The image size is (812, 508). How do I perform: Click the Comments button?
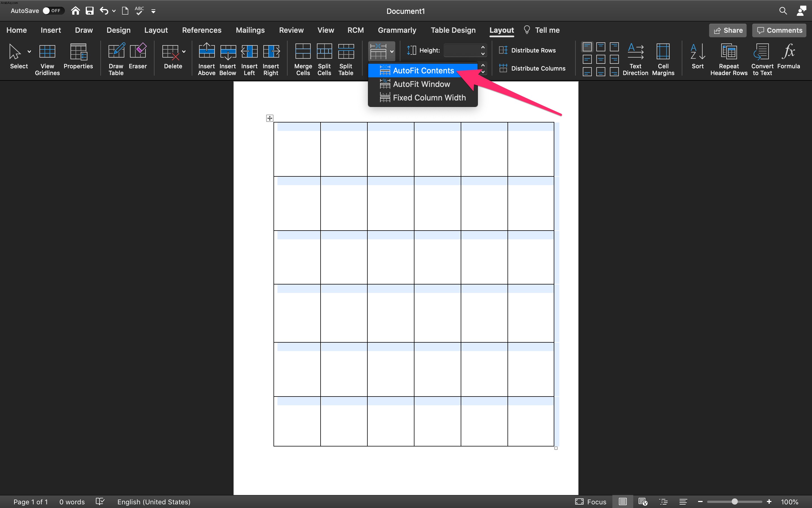click(x=779, y=30)
